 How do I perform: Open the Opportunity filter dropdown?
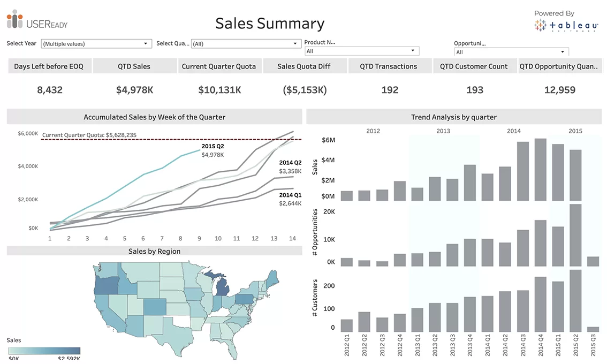tap(511, 52)
